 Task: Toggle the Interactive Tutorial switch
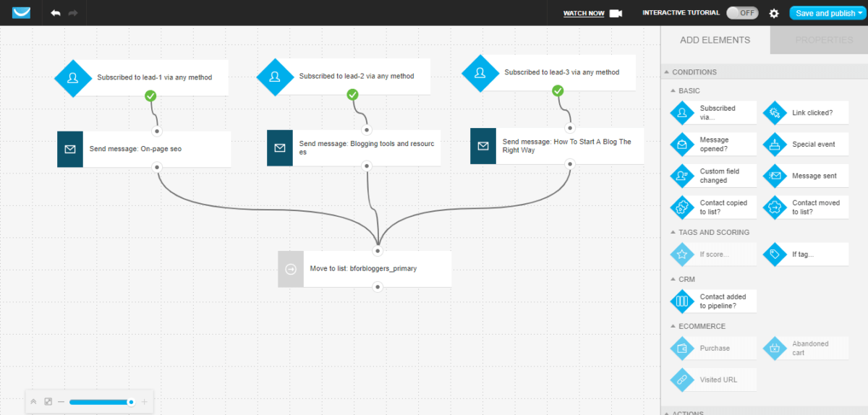(x=742, y=13)
